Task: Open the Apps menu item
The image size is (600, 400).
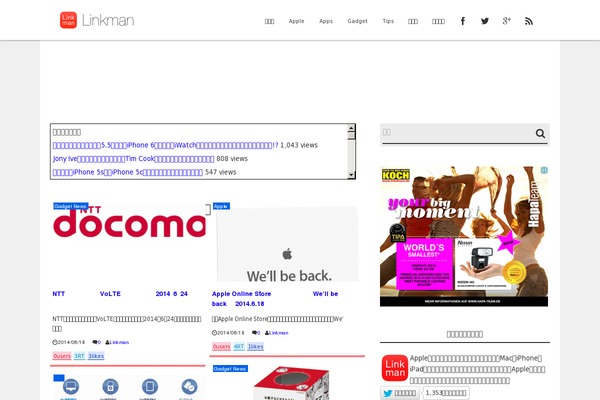Action: tap(326, 21)
